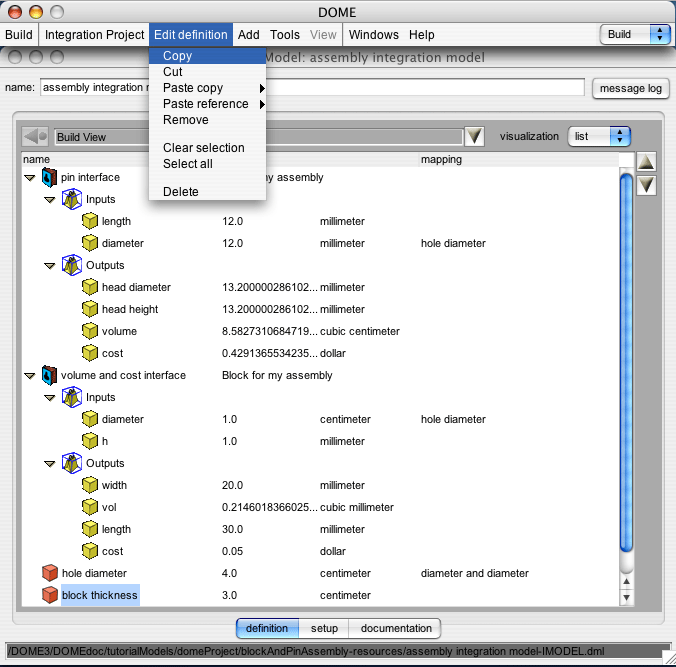Click the scrollbar down arrow at bottom

(626, 598)
